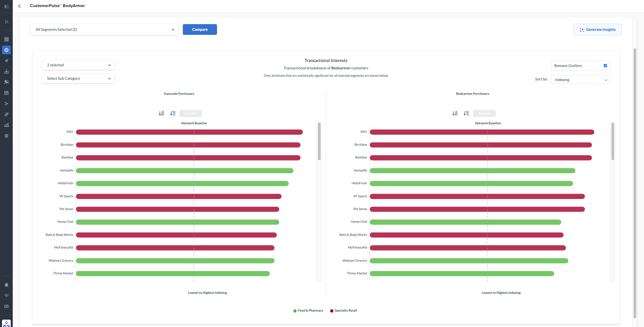Sort Bodyarmor chart ascending icon
The height and width of the screenshot is (327, 644).
pos(455,113)
